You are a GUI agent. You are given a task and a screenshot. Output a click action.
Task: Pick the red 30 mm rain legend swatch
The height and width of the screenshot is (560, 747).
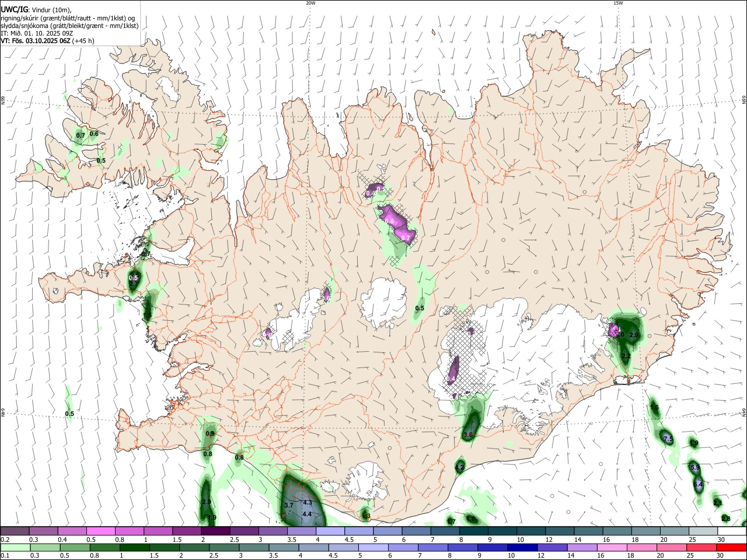coord(731,547)
